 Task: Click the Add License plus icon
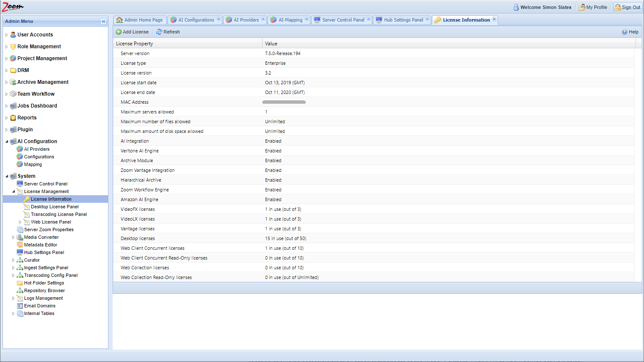(119, 32)
